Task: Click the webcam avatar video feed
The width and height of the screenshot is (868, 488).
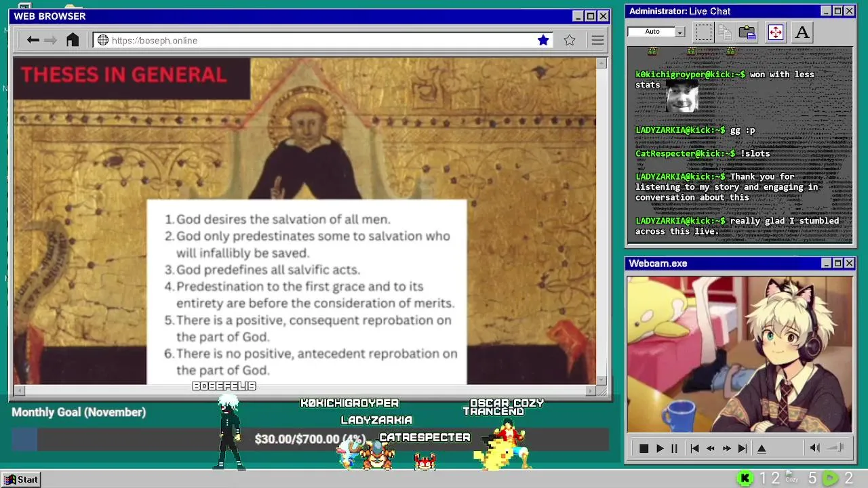Action: click(739, 354)
